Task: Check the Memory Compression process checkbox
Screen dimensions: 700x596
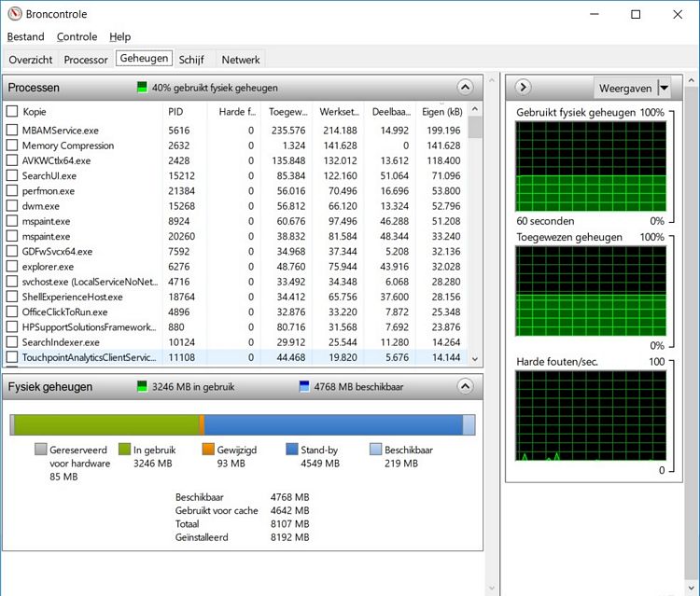Action: pos(12,145)
